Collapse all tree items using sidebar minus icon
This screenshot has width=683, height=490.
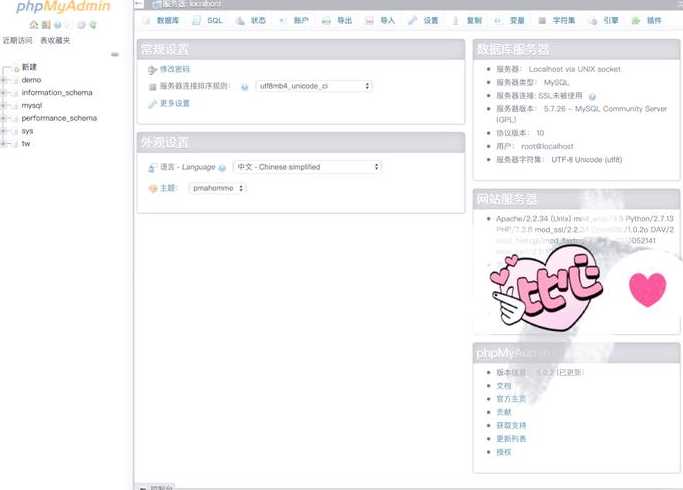[x=115, y=54]
